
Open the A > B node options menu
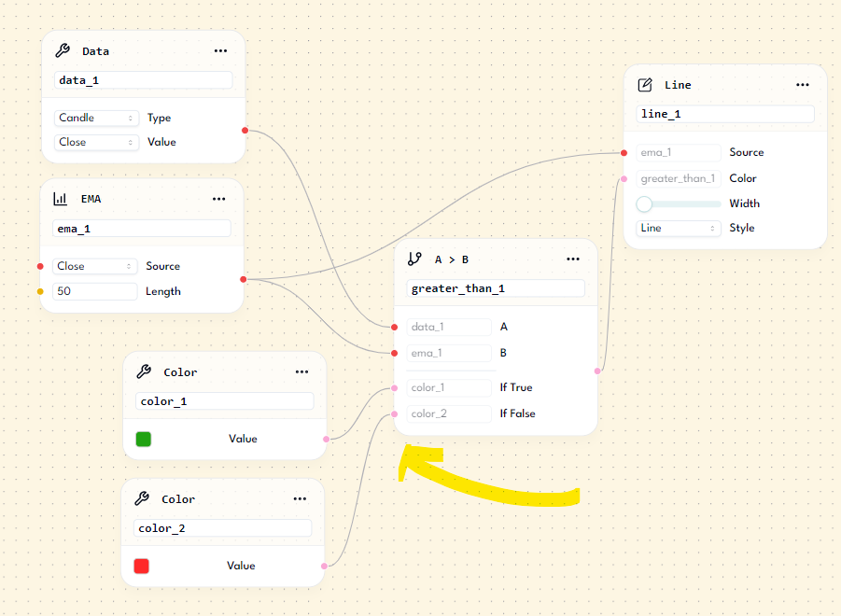[x=573, y=259]
